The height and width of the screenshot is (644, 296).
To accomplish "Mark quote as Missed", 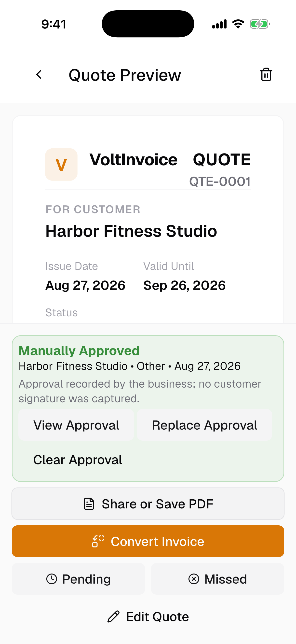I will tap(217, 579).
